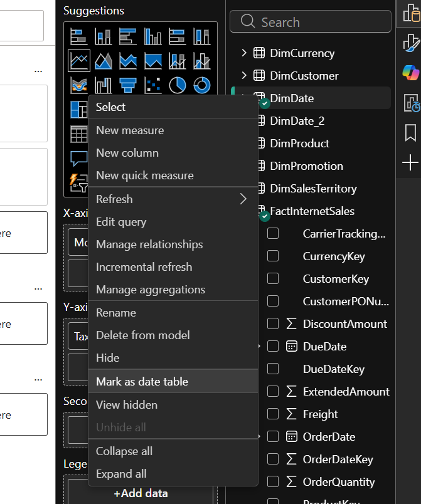
Task: Open the Copilot pane icon
Action: 410,73
